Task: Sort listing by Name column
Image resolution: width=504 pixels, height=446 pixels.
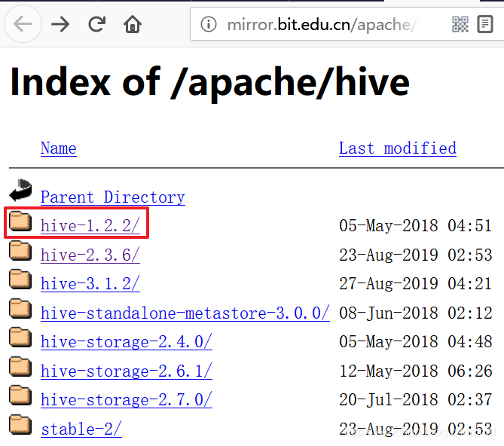Action: (59, 148)
